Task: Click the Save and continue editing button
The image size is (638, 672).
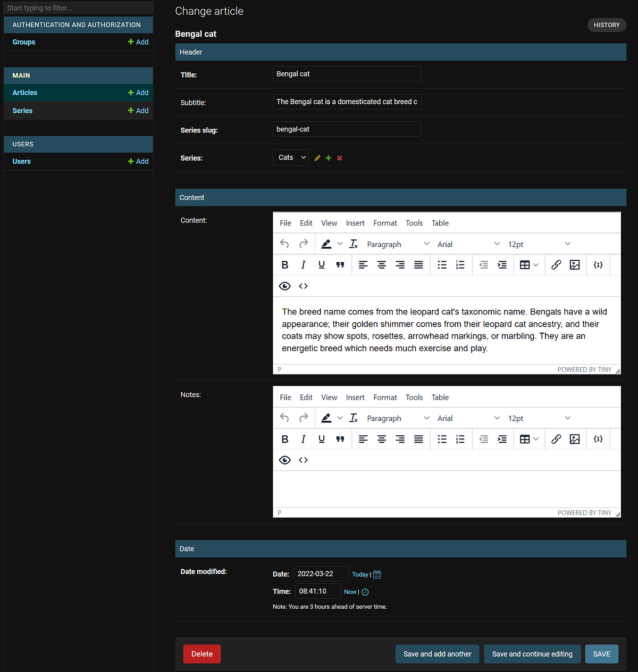Action: 532,654
